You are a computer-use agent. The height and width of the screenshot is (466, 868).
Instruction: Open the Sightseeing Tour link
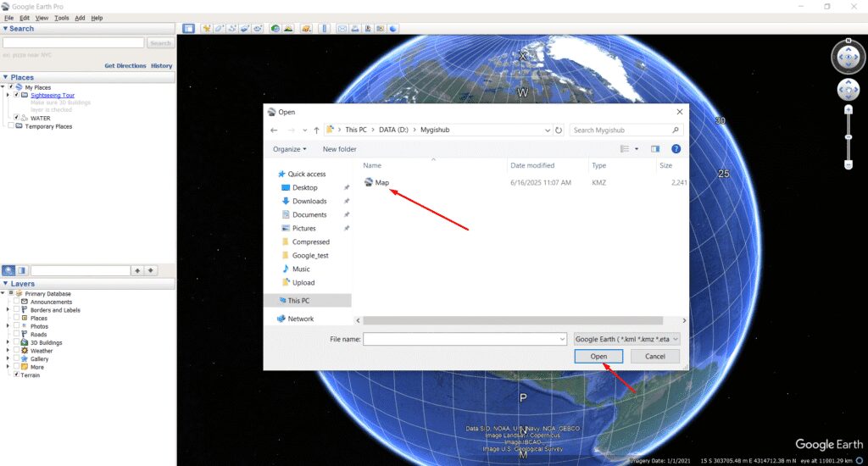coord(53,95)
